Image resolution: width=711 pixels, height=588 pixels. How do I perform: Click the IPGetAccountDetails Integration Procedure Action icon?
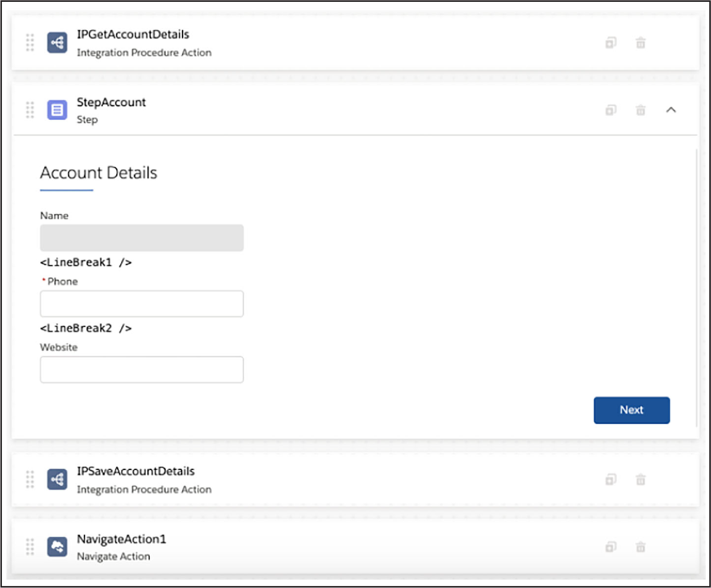[57, 43]
